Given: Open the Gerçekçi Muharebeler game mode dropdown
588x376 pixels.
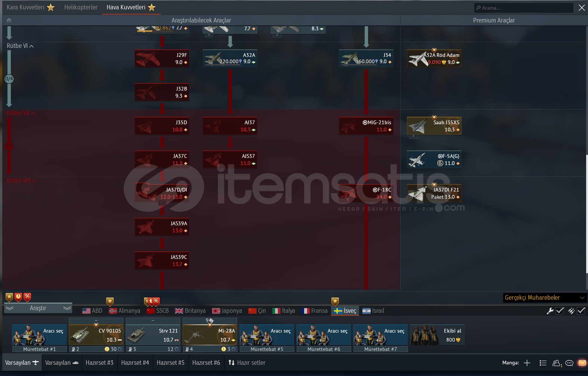Looking at the screenshot, I should 545,298.
